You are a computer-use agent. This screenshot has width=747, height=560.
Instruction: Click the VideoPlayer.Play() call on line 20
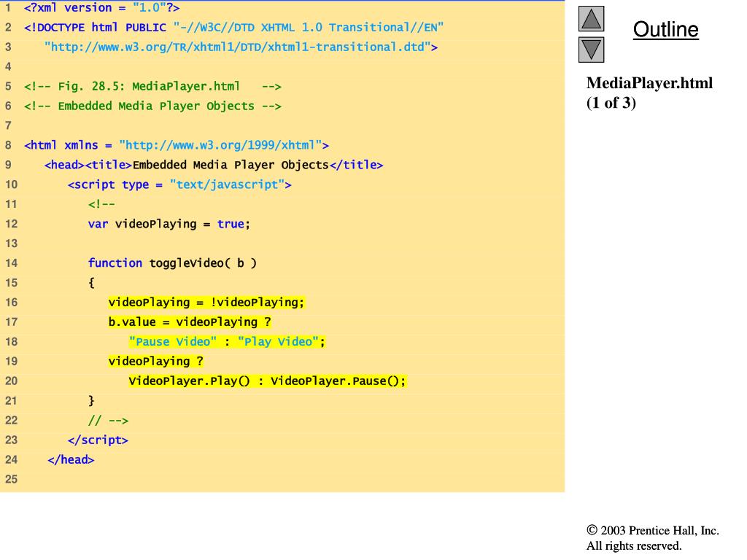(x=189, y=381)
